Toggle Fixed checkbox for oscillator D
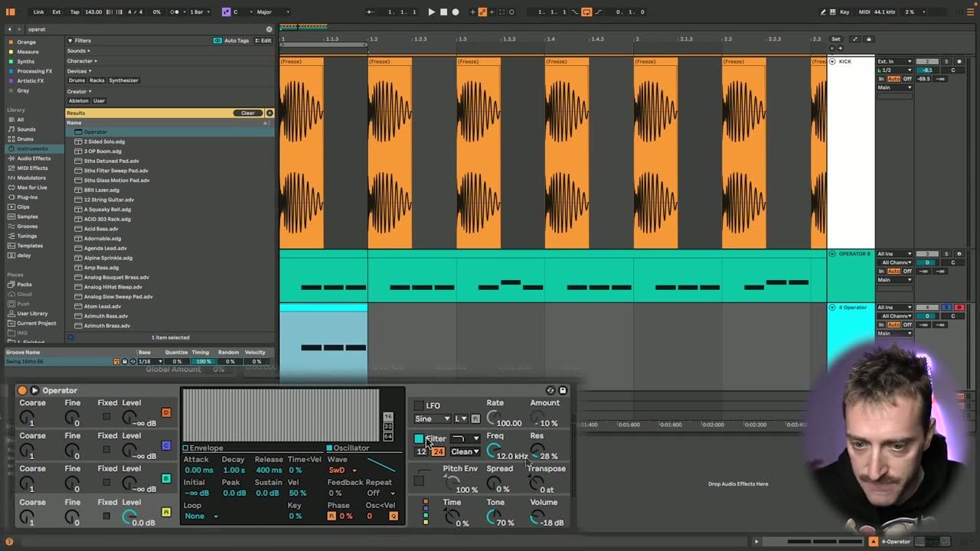 pos(106,416)
